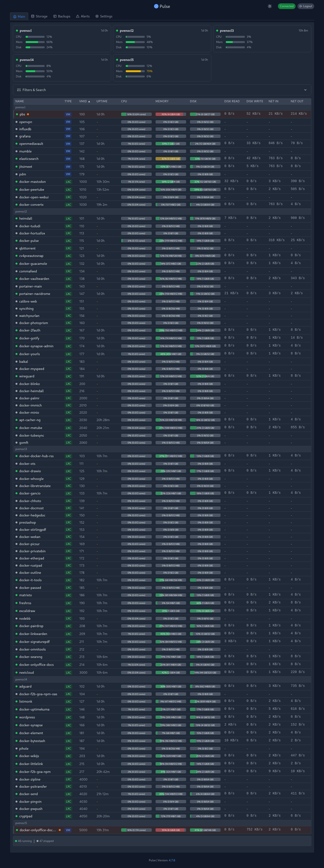Click the orange alert dot beside pbs
The height and width of the screenshot is (868, 324).
coord(28,114)
